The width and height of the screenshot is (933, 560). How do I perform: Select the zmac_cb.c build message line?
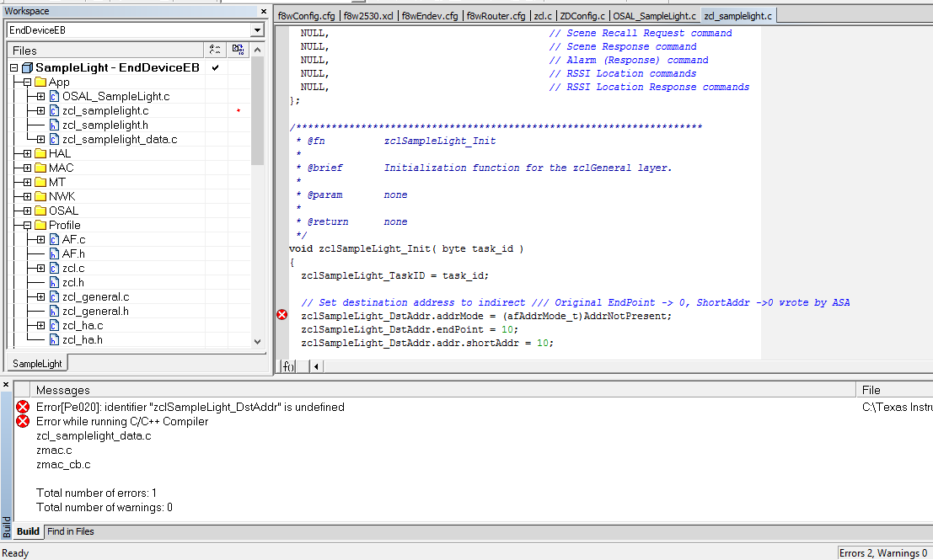click(63, 464)
